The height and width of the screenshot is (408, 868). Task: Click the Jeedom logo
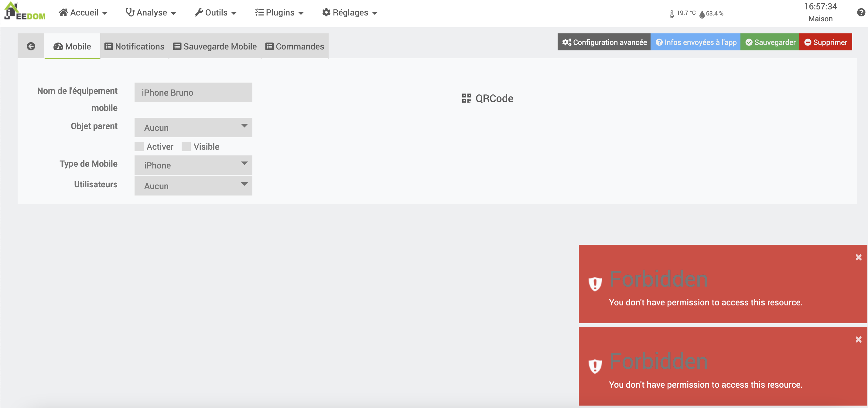[x=25, y=12]
